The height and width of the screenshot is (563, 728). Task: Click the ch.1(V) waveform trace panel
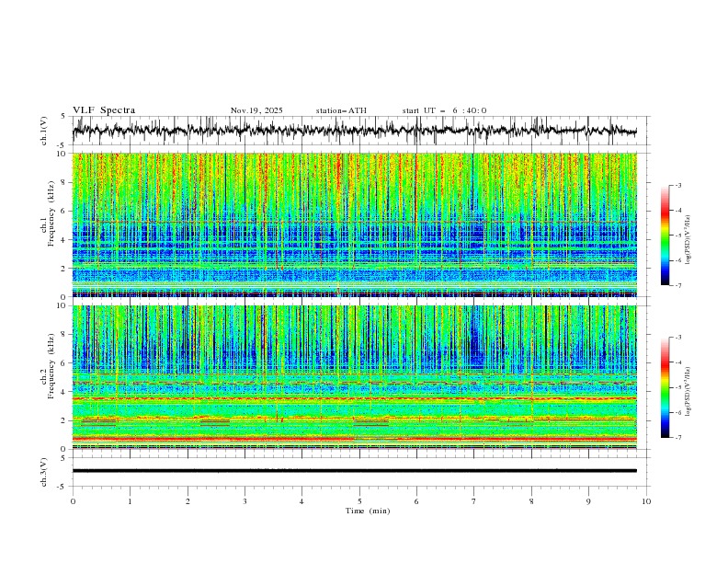point(358,131)
